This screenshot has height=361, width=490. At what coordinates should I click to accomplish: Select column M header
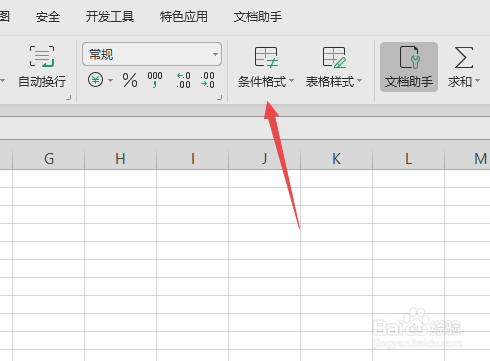467,159
